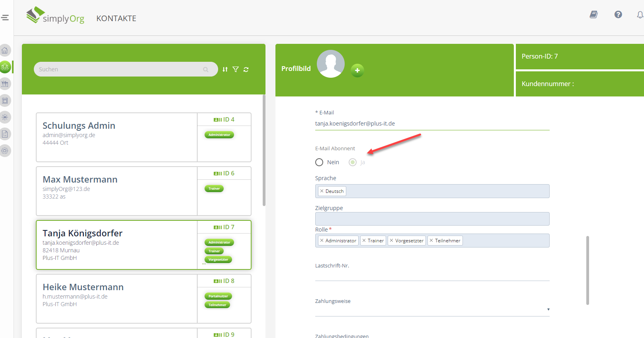This screenshot has width=644, height=338.
Task: Open the calendar sidebar icon
Action: [5, 101]
